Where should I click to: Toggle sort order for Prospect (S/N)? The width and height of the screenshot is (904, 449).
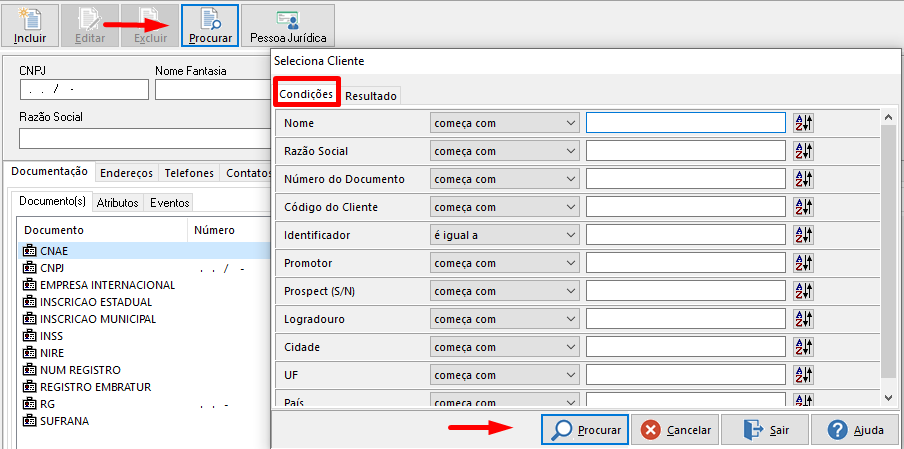(803, 291)
